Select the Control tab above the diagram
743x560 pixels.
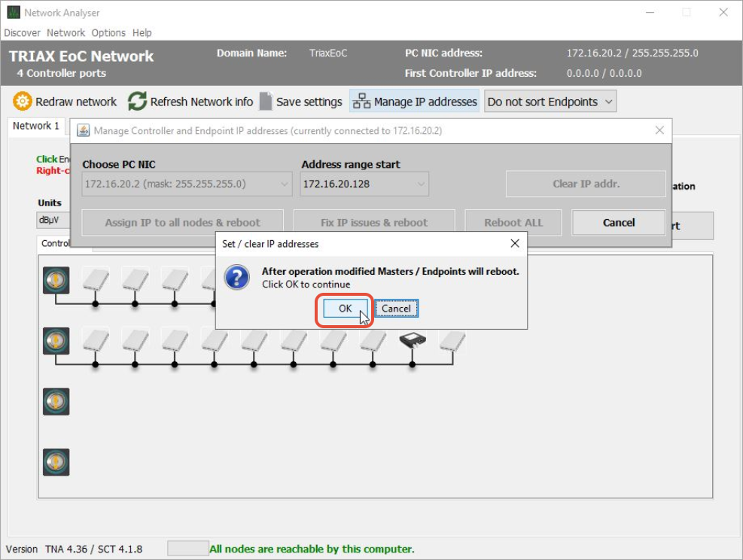pos(54,244)
